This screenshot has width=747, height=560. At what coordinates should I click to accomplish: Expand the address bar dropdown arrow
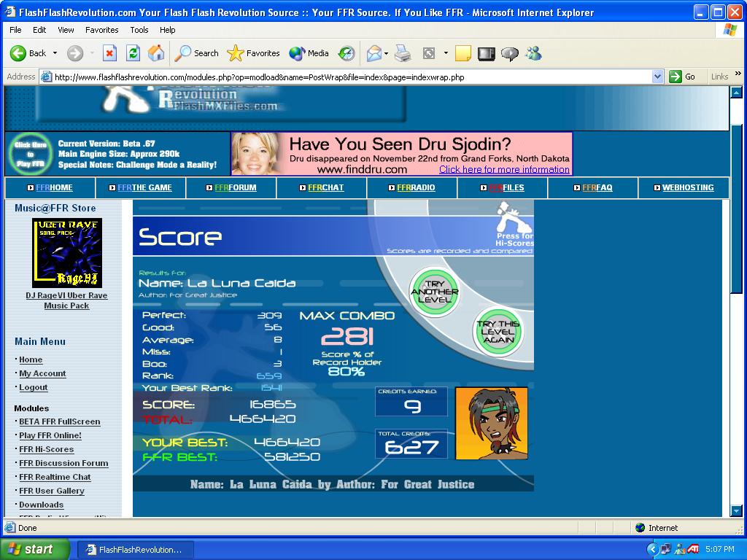point(657,77)
